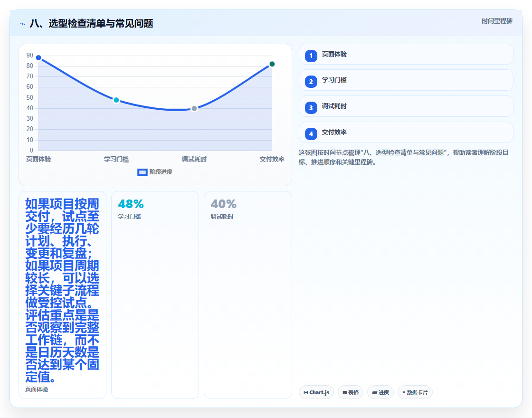Screen dimensions: 532x418
Task: Click the Chart.js tag
Action: click(316, 392)
